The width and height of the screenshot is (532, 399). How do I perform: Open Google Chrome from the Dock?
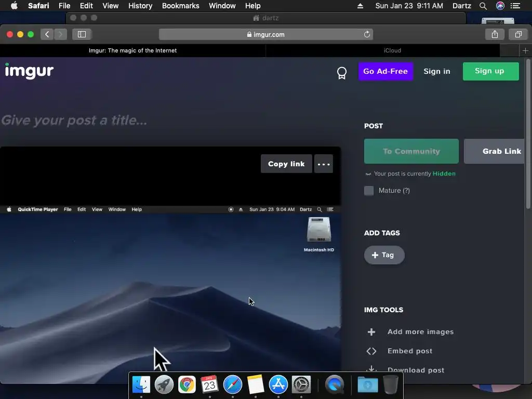tap(187, 385)
